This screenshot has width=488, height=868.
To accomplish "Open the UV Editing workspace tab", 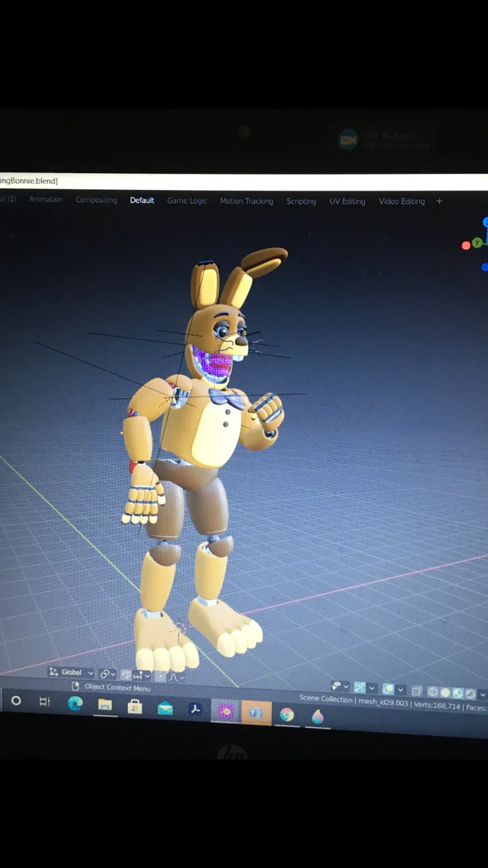I will coord(347,201).
